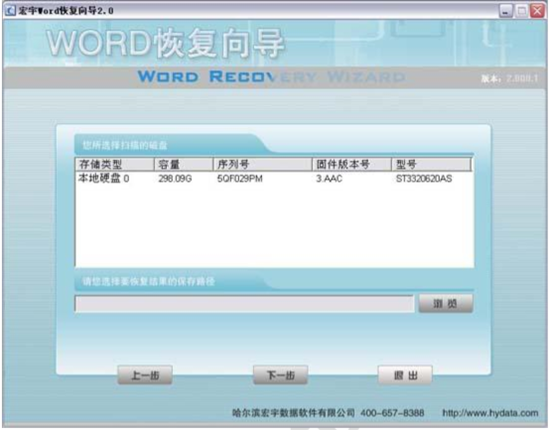The height and width of the screenshot is (430, 550).
Task: Sort by the 存储类型 column header
Action: coord(115,164)
